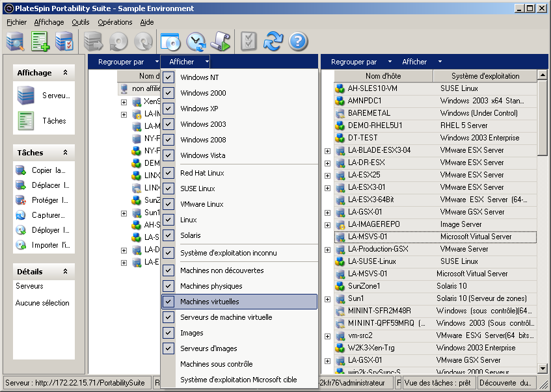Open the Outils menu

(x=81, y=22)
